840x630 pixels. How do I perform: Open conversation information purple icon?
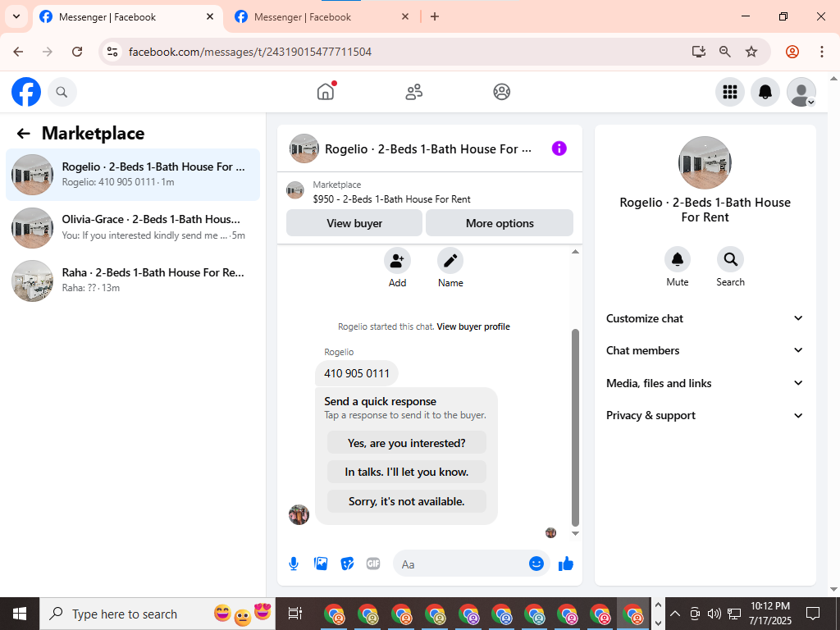(x=559, y=148)
